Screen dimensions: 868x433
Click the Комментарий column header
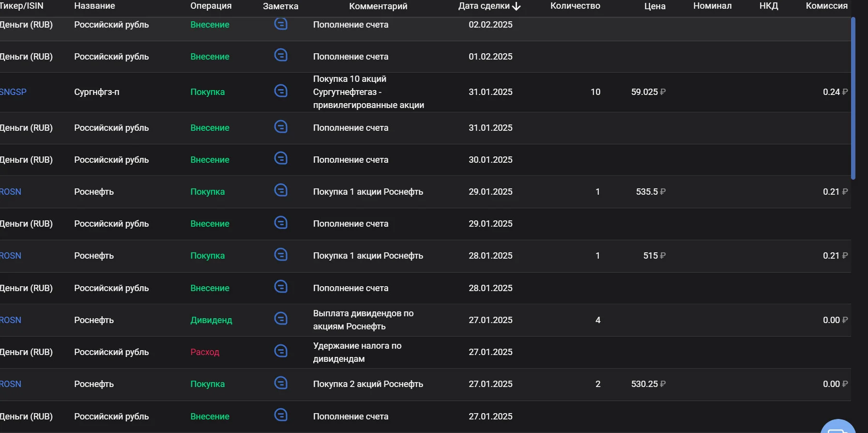pos(378,6)
